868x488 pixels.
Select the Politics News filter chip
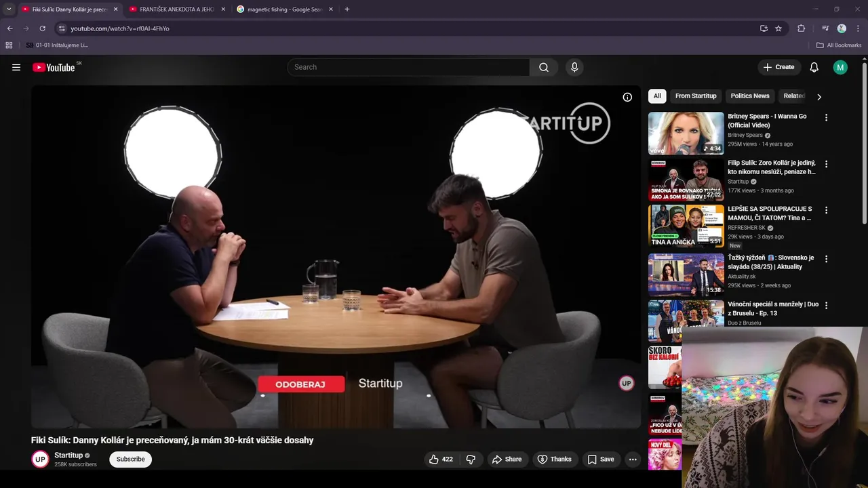pos(750,96)
